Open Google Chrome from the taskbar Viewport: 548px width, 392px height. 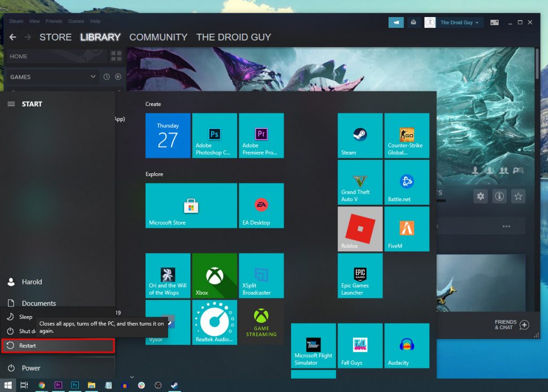coord(42,385)
